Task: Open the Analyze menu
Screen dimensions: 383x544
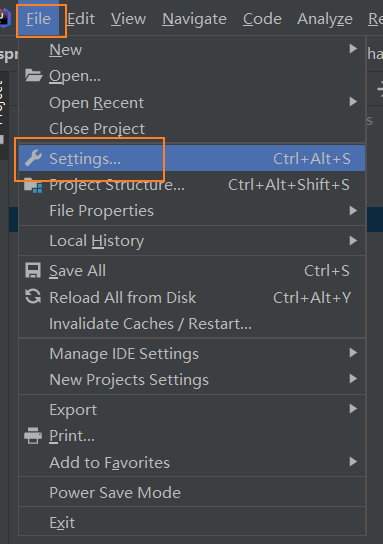Action: [x=325, y=19]
